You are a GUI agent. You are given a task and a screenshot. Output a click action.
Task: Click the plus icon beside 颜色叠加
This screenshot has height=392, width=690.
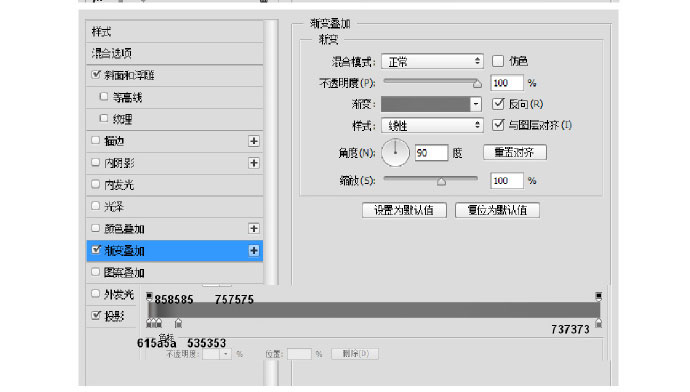tap(253, 228)
